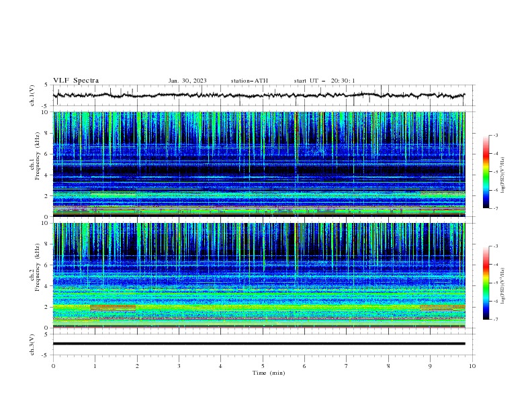532x411 pixels.
Task: Click the "ch.1 Frequency (kHz)" axis label
Action: 35,154
